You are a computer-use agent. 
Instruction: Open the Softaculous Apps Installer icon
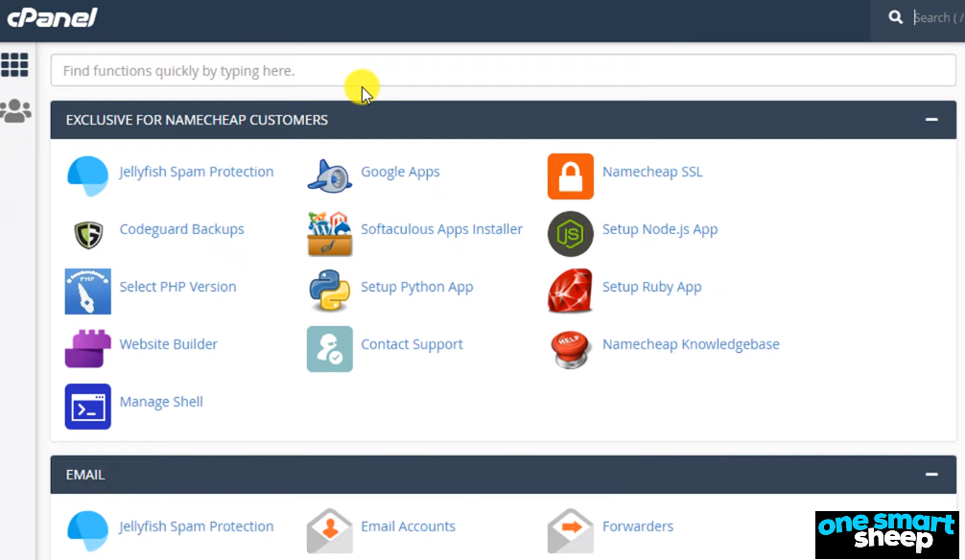pos(329,233)
